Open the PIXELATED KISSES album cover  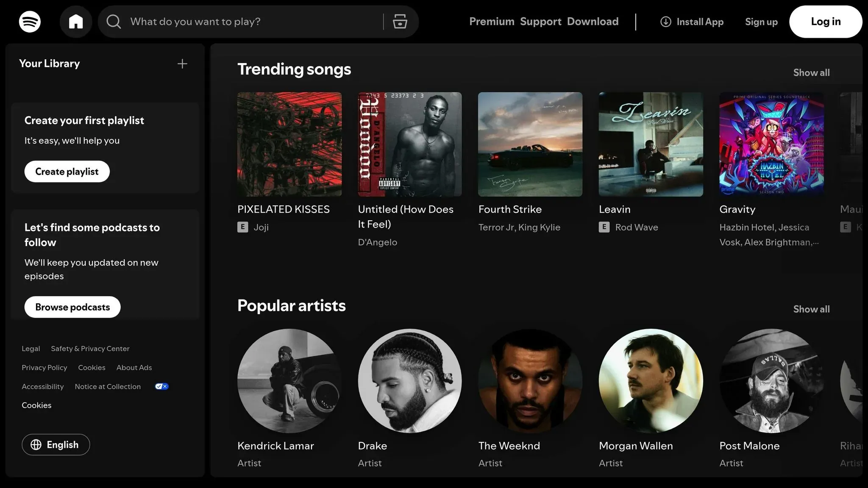pos(289,144)
